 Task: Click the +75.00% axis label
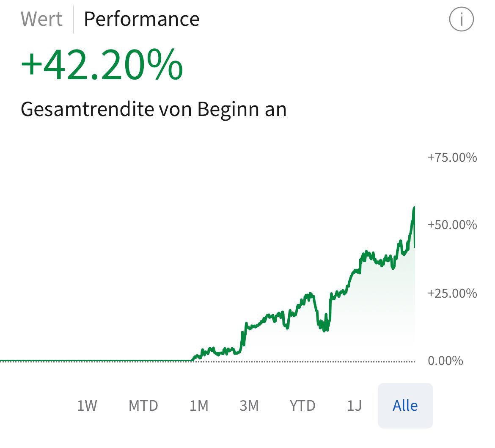click(x=452, y=158)
